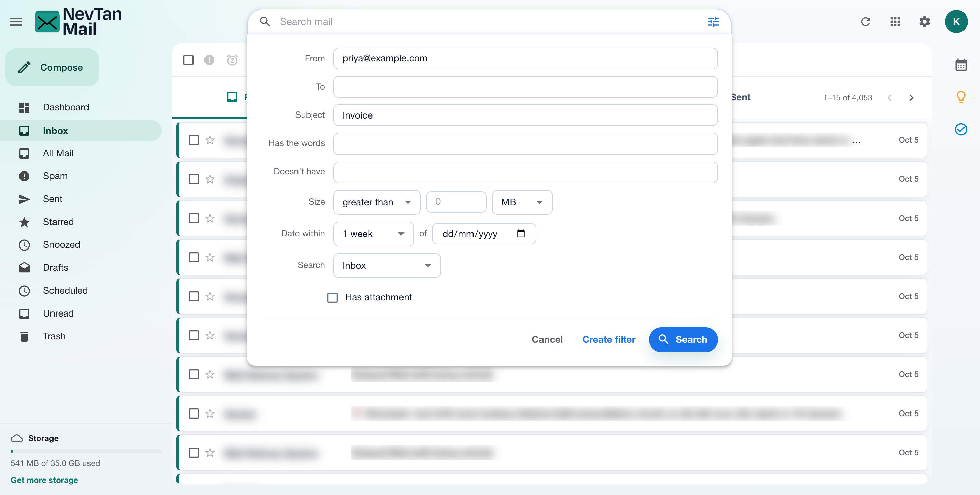This screenshot has height=495, width=980.
Task: Go to the previous page of messages
Action: [x=890, y=97]
